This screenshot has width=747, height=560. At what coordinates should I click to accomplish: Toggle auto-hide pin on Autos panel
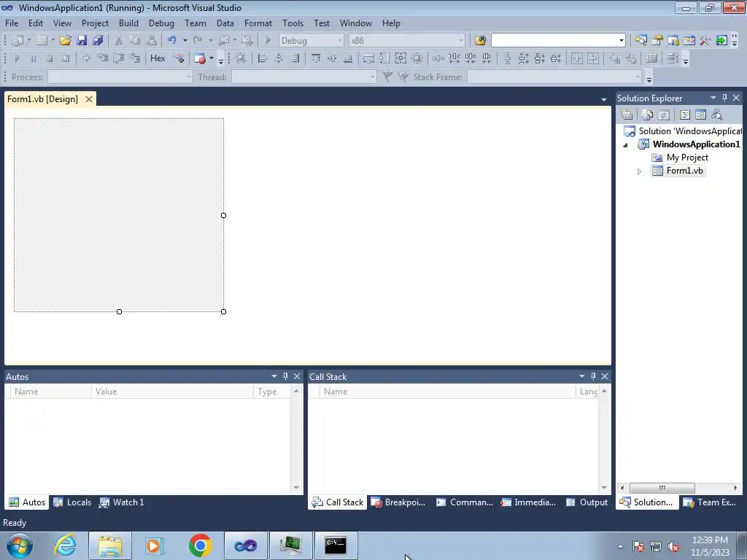[285, 376]
